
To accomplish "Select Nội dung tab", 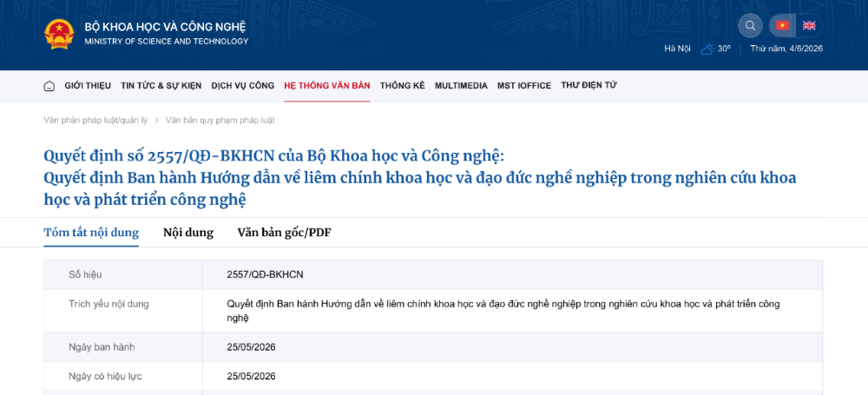I will click(188, 233).
